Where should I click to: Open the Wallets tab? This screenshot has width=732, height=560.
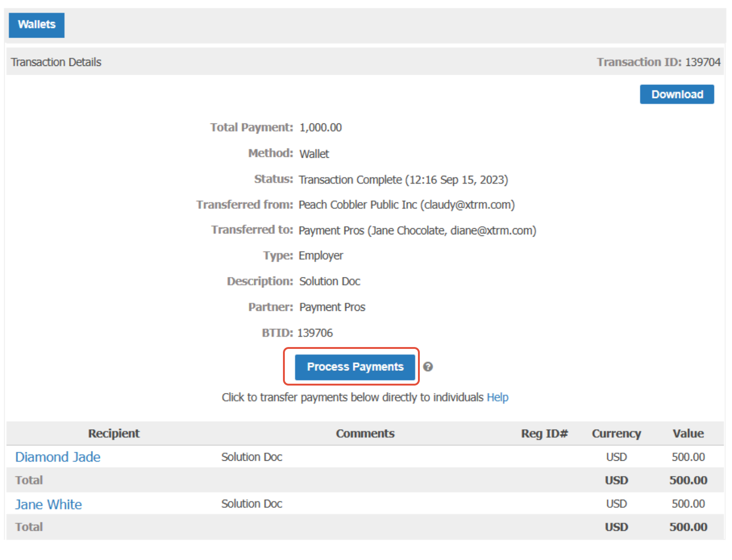pos(37,25)
